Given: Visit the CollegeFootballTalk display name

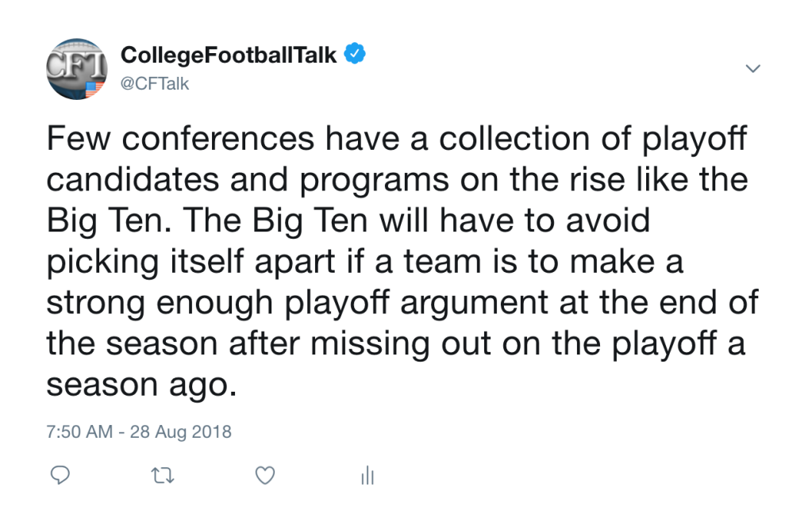Looking at the screenshot, I should point(229,55).
